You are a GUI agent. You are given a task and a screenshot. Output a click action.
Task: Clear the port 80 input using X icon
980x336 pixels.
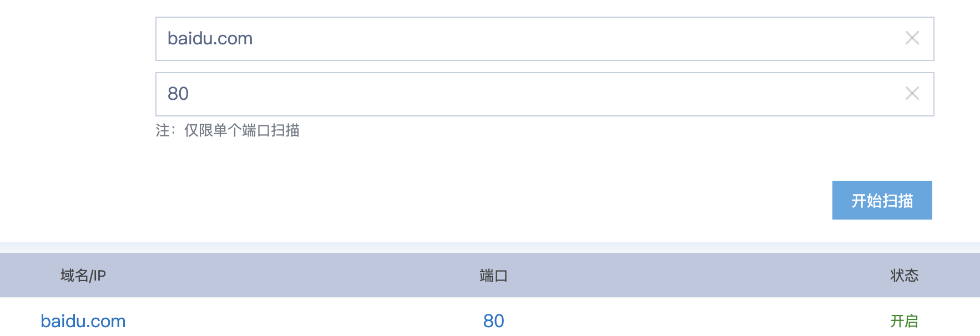(912, 94)
